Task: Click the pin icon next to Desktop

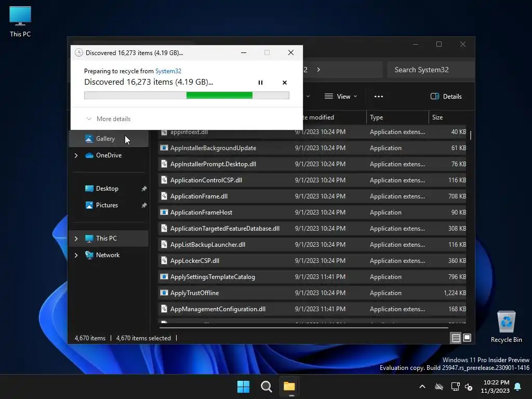Action: click(144, 189)
